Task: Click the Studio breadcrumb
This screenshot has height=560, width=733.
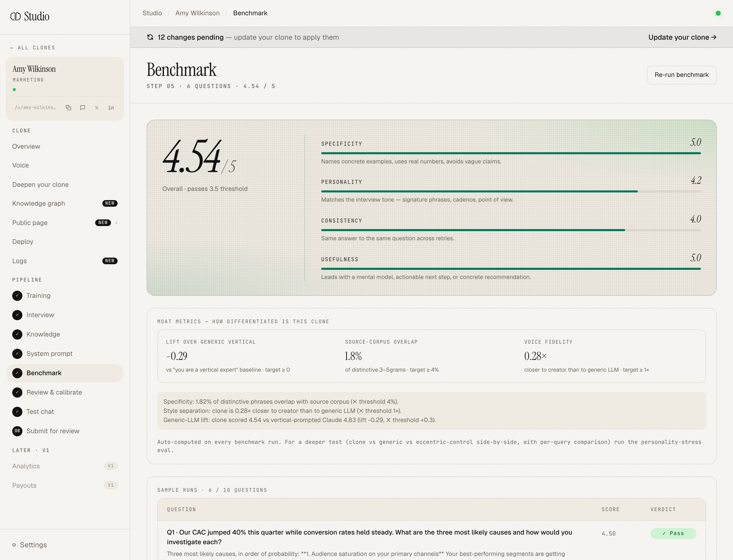Action: point(152,13)
